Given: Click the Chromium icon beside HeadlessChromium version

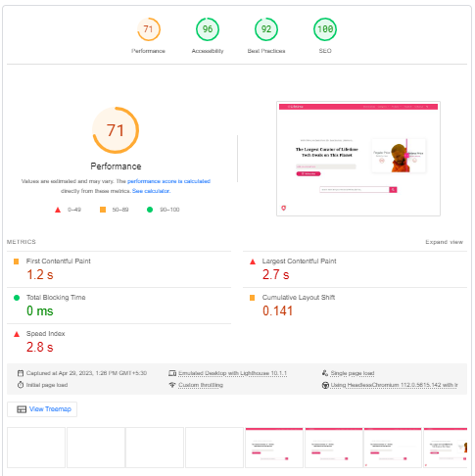Looking at the screenshot, I should (325, 385).
